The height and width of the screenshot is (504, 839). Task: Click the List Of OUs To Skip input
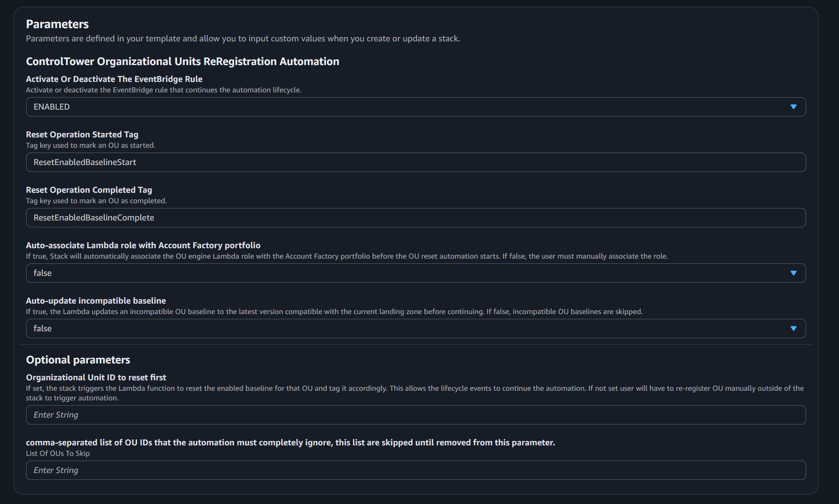(x=416, y=470)
